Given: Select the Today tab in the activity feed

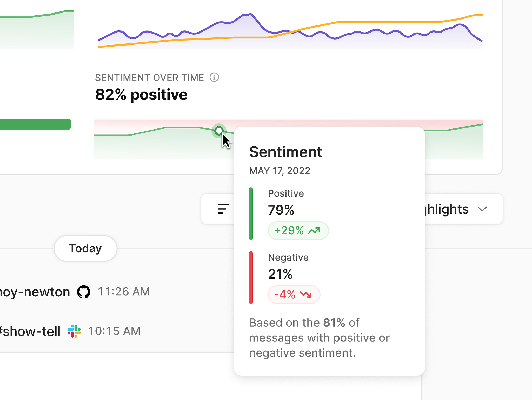Looking at the screenshot, I should 85,248.
